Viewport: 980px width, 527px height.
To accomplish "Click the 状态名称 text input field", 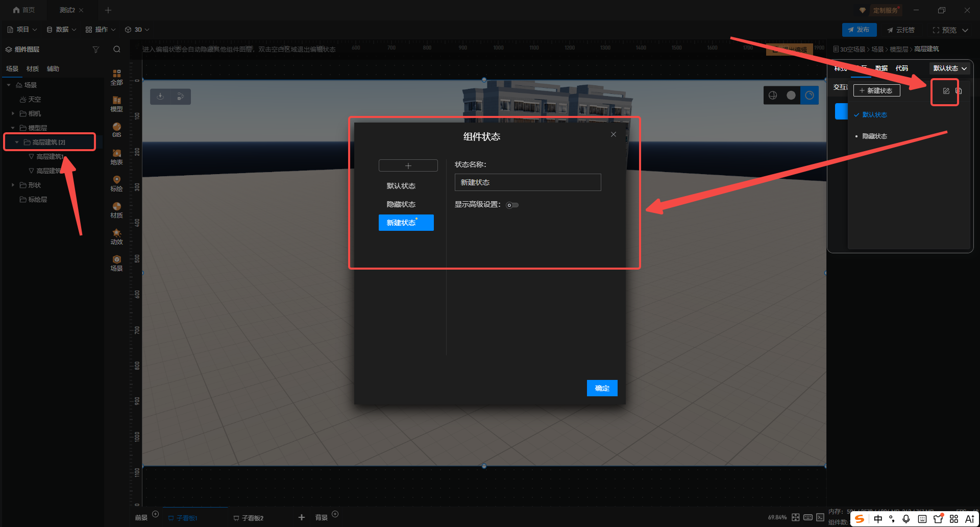I will pos(527,182).
